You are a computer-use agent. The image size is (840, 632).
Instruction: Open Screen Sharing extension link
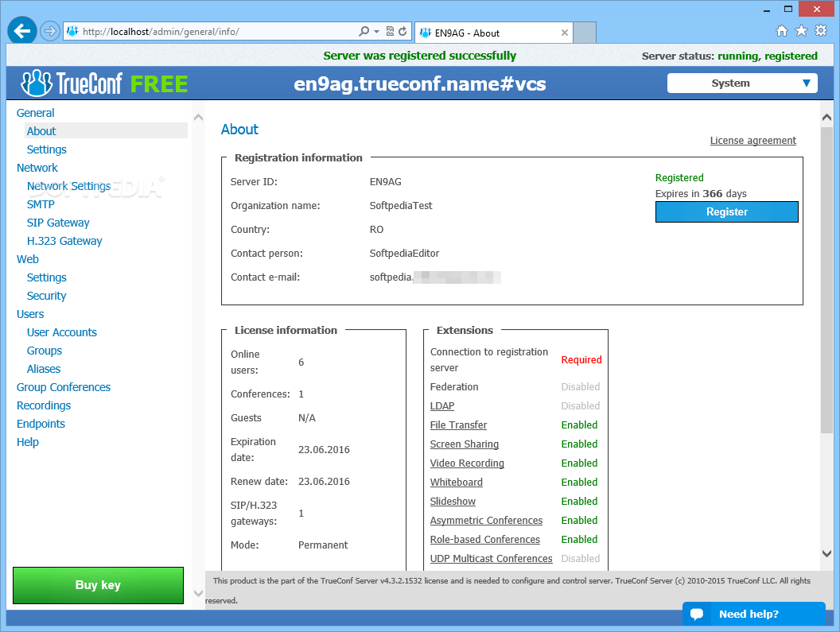coord(464,444)
